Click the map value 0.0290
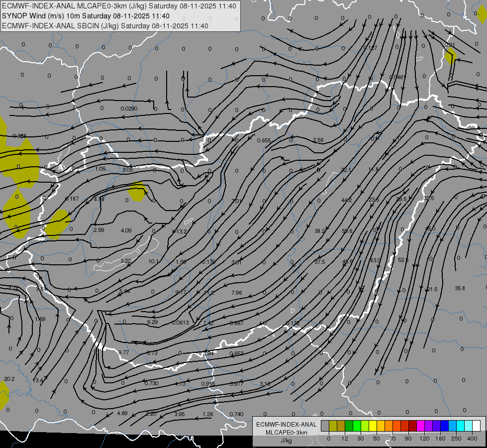Viewport: 487px width, 448px height. [x=129, y=109]
